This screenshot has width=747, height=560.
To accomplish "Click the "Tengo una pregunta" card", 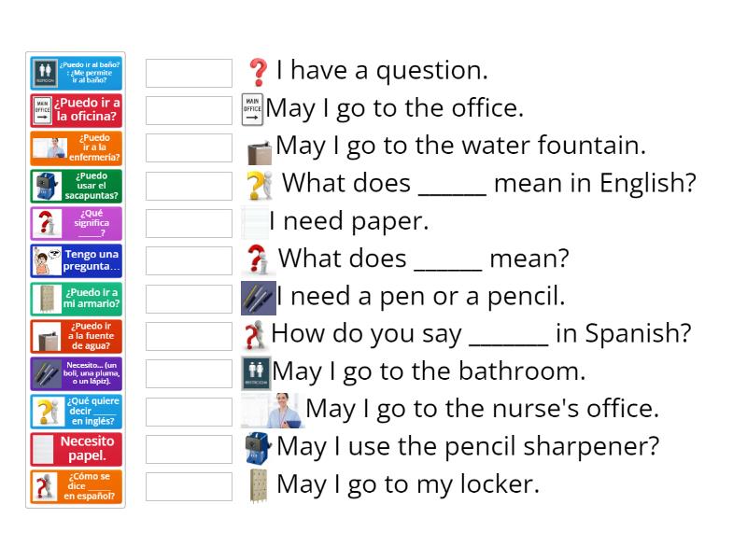I will tap(77, 259).
